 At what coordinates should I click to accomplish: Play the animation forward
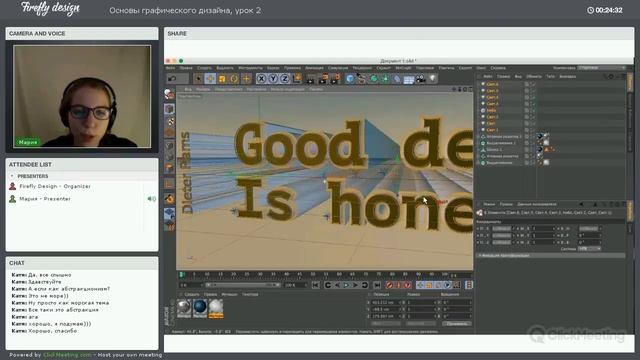346,285
